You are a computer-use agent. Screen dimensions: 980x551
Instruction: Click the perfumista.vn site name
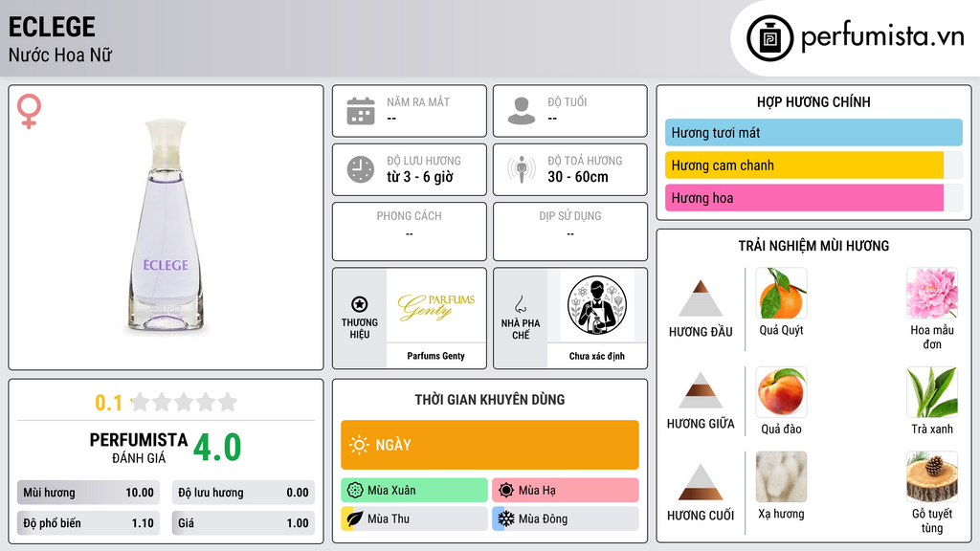(x=881, y=36)
